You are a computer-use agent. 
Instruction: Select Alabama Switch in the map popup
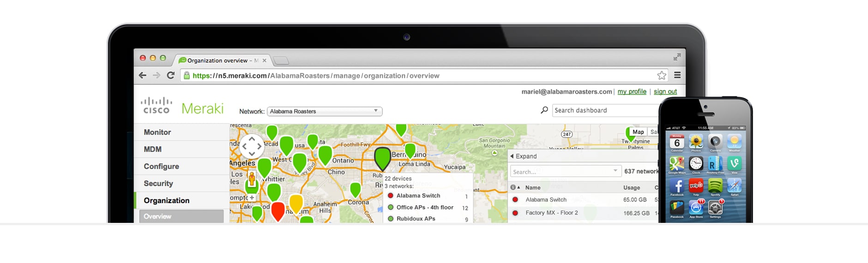pyautogui.click(x=418, y=196)
